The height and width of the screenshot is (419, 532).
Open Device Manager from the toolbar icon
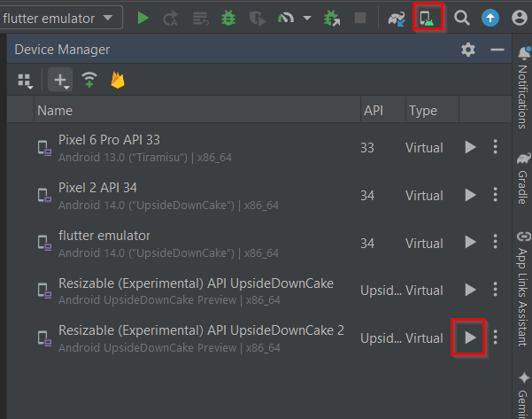(427, 18)
